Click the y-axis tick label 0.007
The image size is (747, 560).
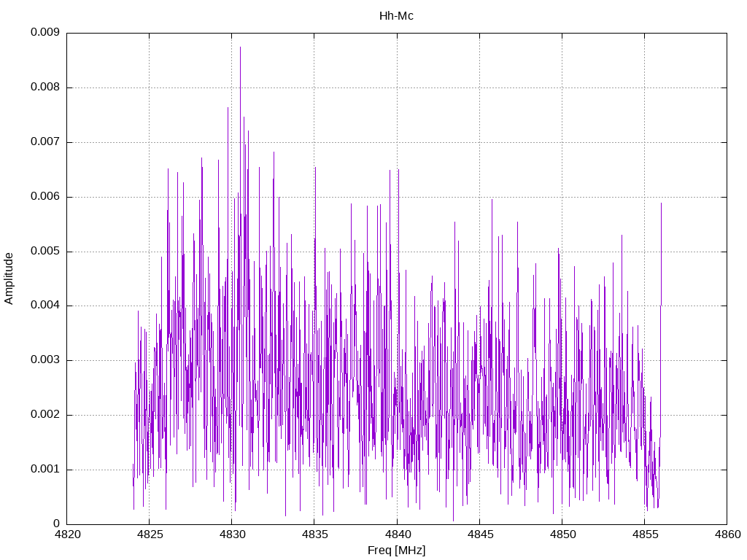click(45, 142)
